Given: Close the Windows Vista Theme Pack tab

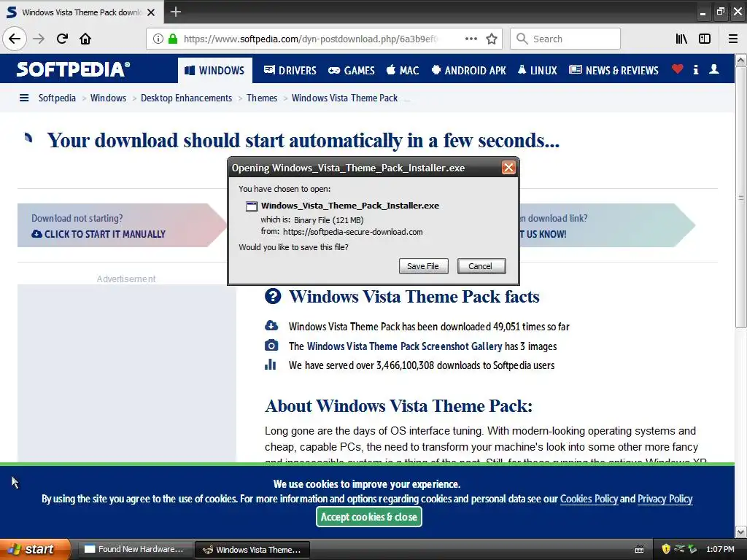Looking at the screenshot, I should tap(151, 12).
